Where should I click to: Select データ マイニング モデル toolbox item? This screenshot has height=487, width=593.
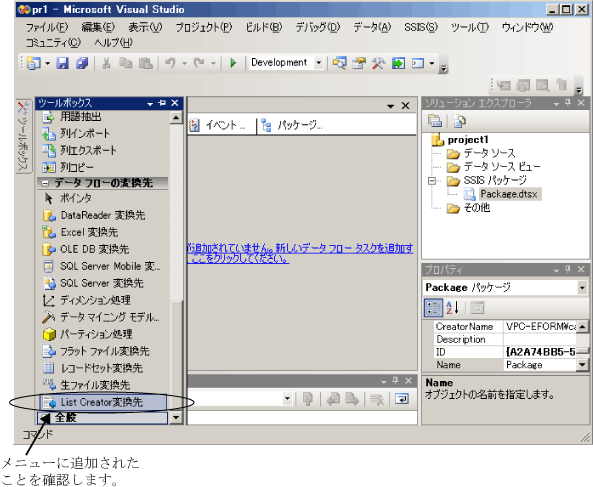click(103, 317)
